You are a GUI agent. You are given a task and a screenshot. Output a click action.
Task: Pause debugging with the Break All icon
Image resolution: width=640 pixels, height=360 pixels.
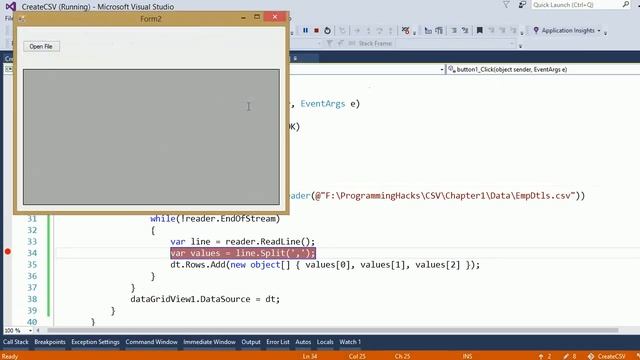[x=305, y=31]
